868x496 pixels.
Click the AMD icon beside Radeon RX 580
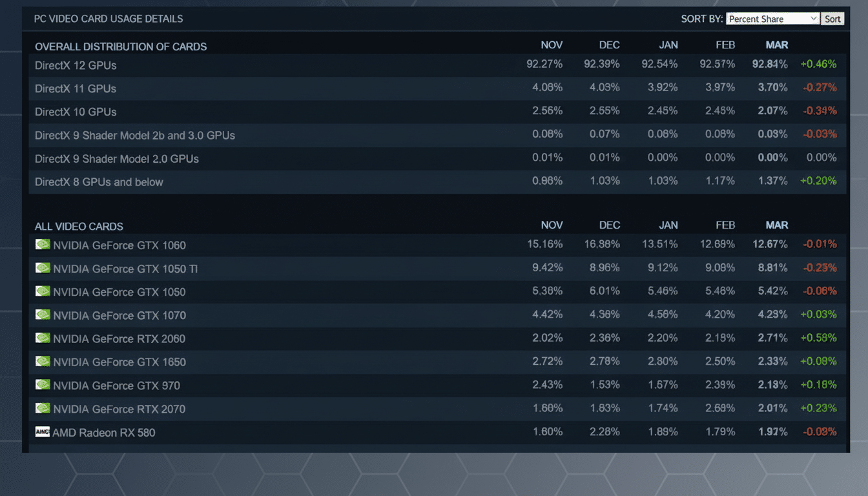[42, 431]
